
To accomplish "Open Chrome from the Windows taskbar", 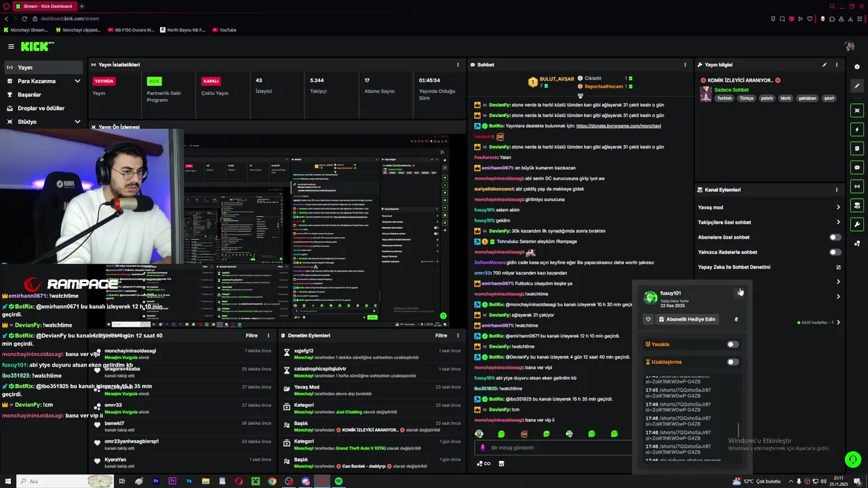I will pyautogui.click(x=272, y=481).
